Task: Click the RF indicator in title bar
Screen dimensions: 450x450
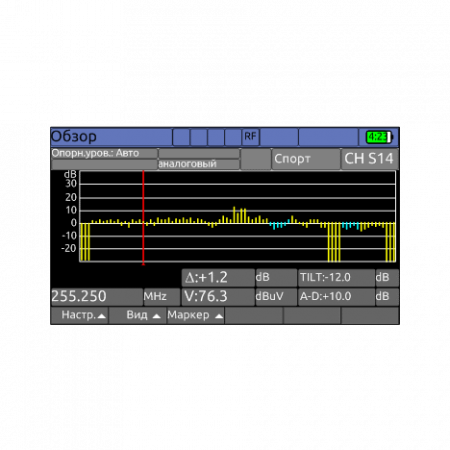Action: 251,136
